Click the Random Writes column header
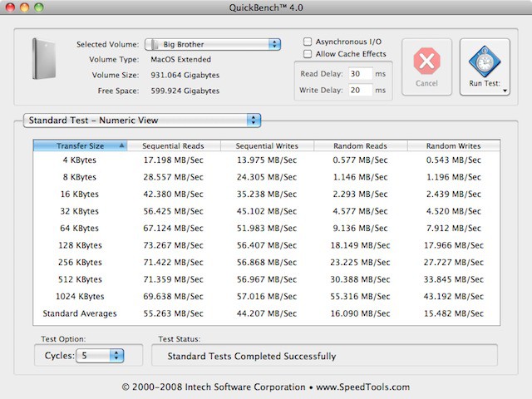532x399 pixels. (453, 145)
